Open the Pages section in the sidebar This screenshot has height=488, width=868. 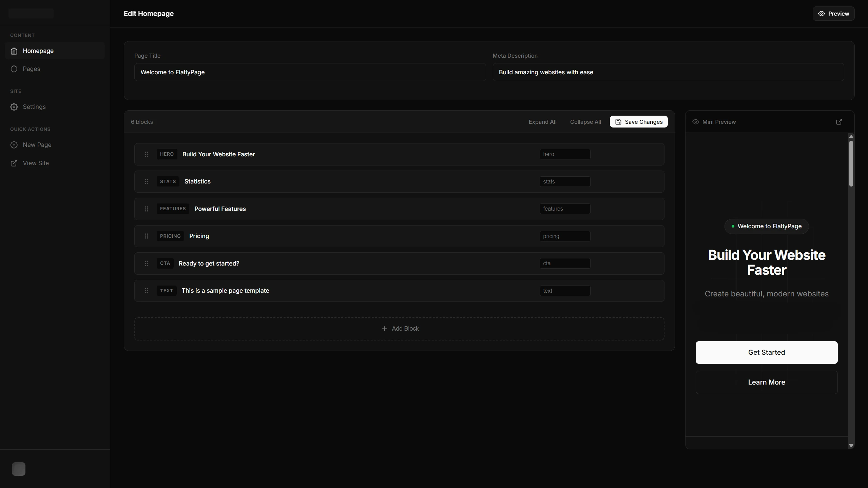pyautogui.click(x=31, y=69)
